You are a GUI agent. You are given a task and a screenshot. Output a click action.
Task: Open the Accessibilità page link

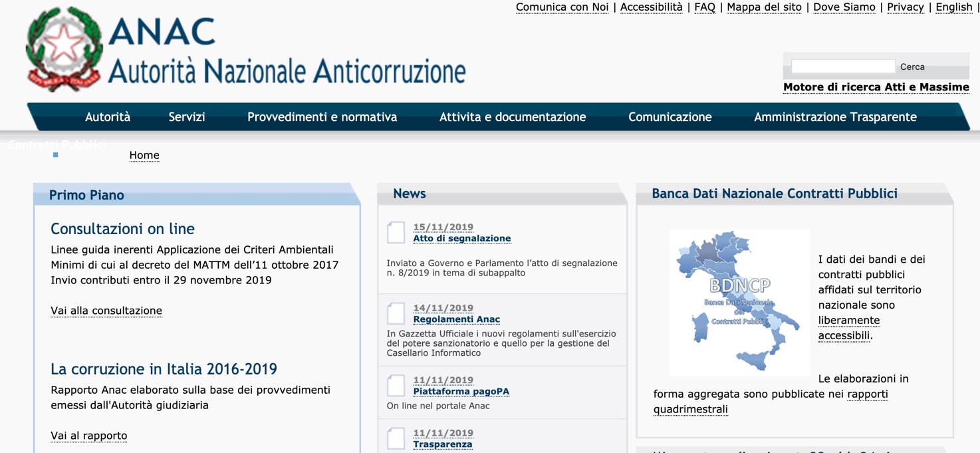[652, 7]
